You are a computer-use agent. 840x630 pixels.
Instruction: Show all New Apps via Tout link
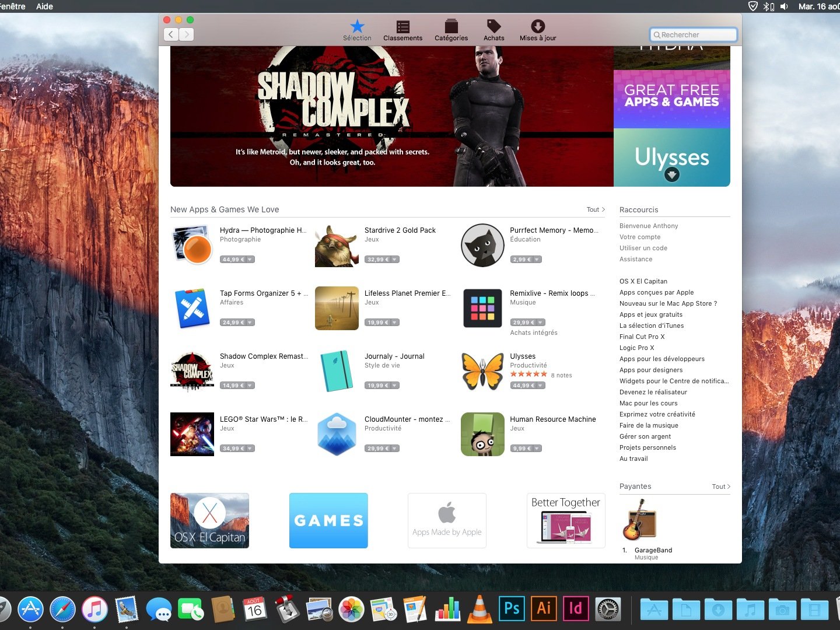596,209
